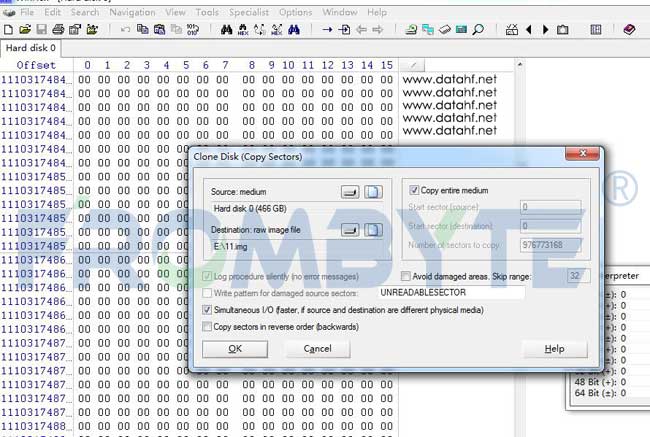This screenshot has width=650, height=437.
Task: Click the Clone Disk toolbar icon
Action: 428,29
